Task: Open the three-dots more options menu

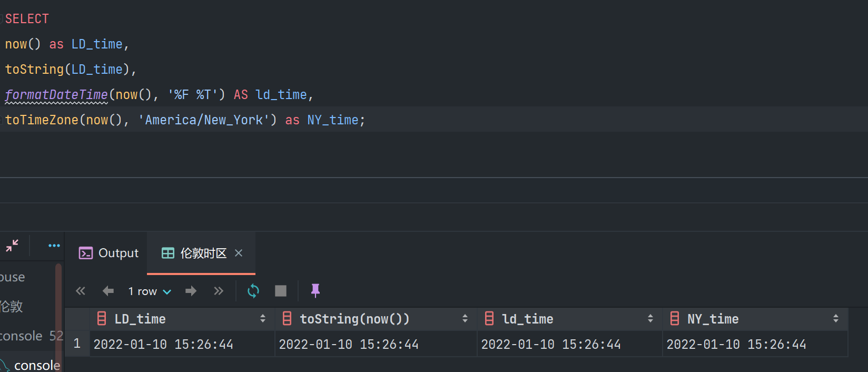Action: [54, 246]
